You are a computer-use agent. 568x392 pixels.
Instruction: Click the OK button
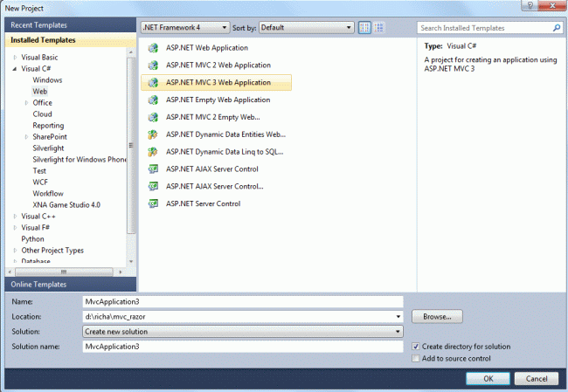click(488, 379)
